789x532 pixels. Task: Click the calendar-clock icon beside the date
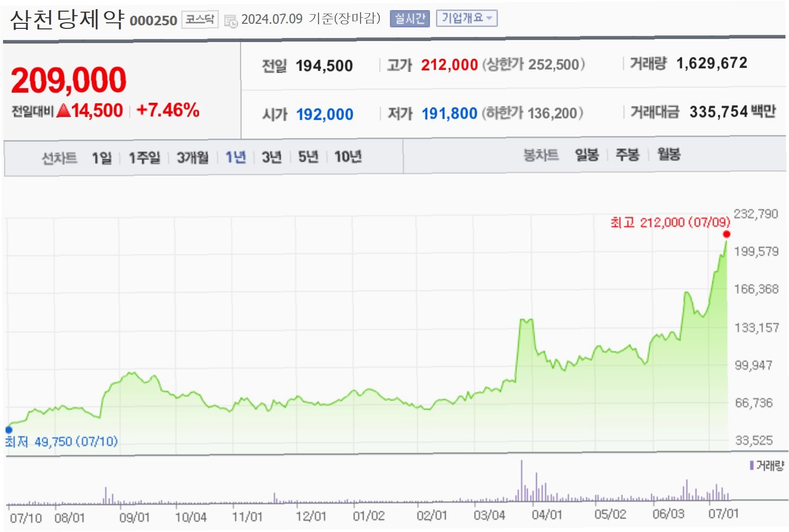pyautogui.click(x=231, y=21)
